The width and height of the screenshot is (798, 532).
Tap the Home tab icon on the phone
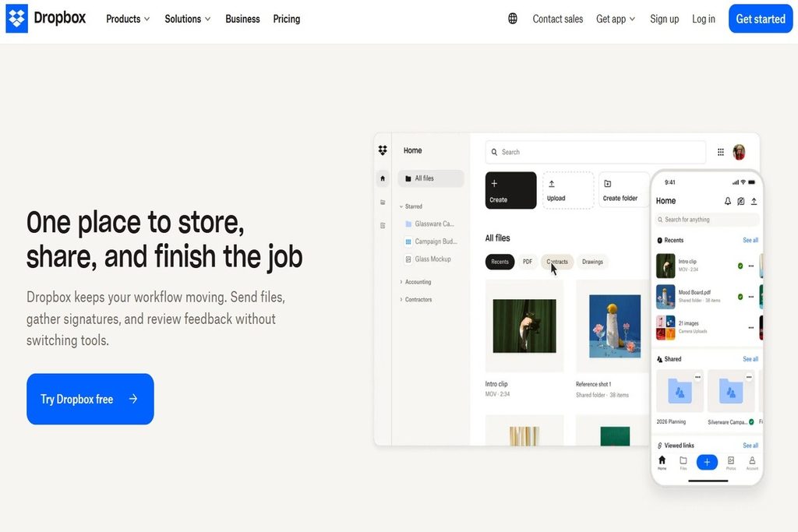(x=662, y=462)
